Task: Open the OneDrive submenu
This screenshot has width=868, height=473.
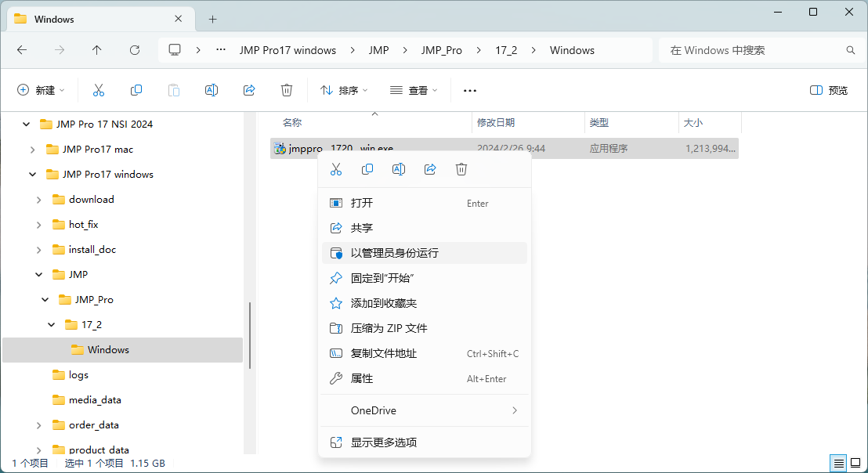Action: [x=425, y=410]
